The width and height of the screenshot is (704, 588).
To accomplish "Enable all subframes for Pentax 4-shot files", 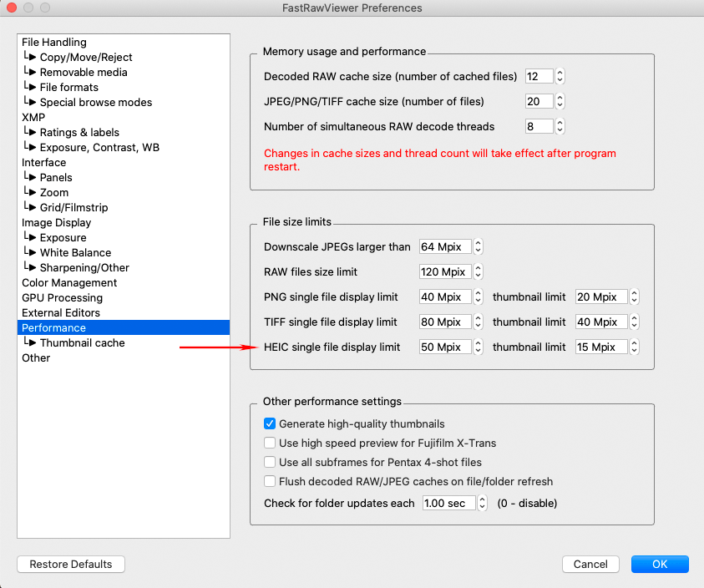I will pyautogui.click(x=270, y=463).
